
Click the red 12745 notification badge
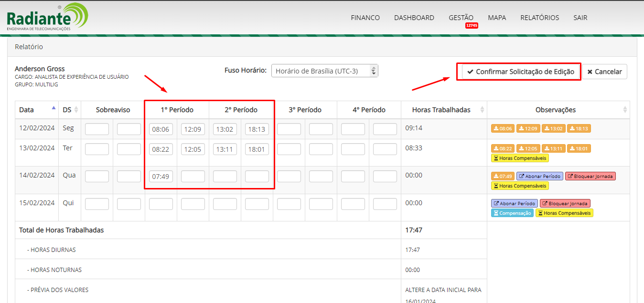coord(472,25)
